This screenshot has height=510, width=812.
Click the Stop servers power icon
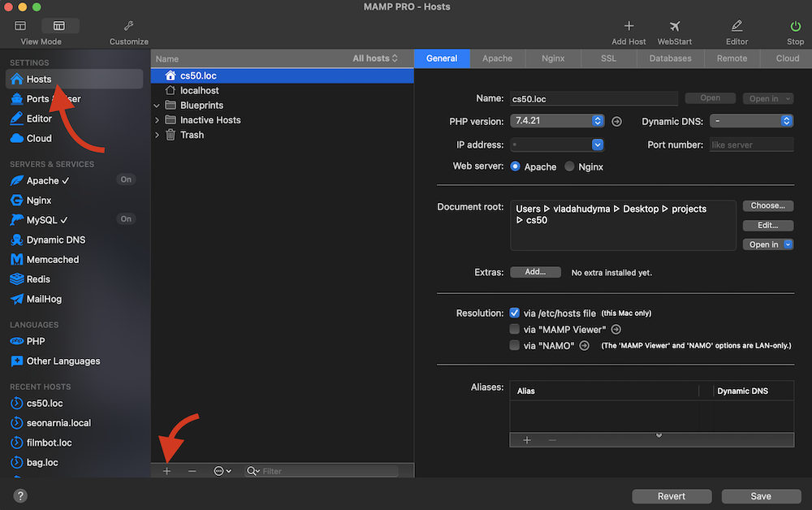(x=795, y=27)
